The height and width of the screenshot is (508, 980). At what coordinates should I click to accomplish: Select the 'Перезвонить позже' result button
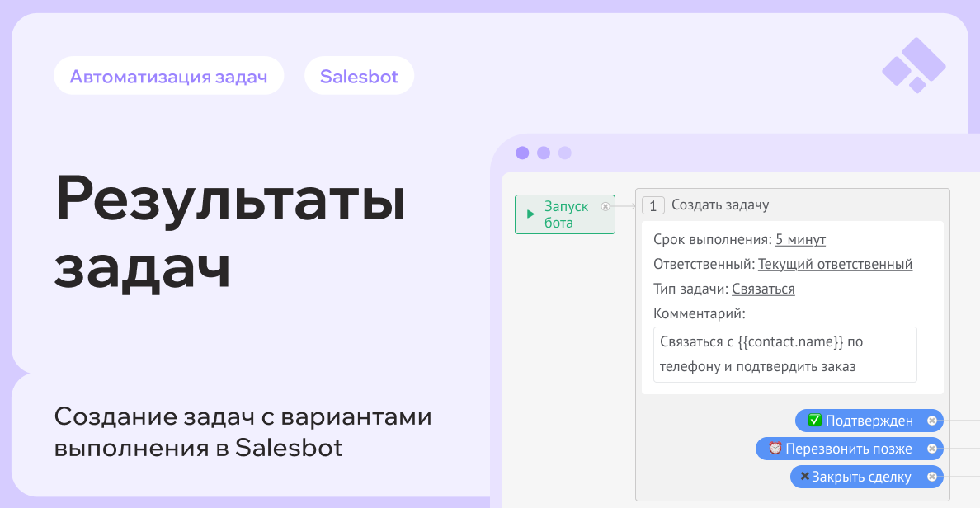(849, 449)
